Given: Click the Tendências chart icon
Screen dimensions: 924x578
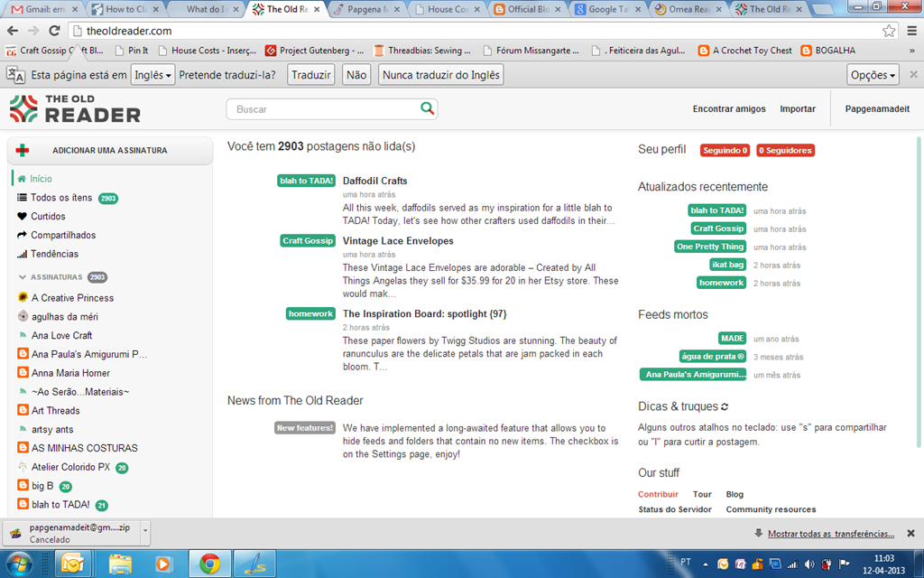Looking at the screenshot, I should (x=22, y=254).
